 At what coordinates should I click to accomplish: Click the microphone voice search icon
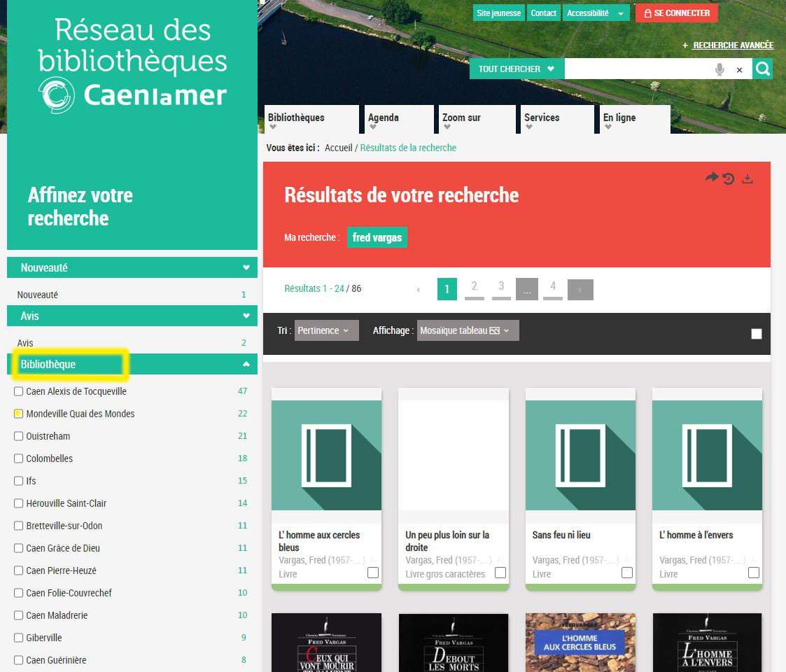[719, 69]
